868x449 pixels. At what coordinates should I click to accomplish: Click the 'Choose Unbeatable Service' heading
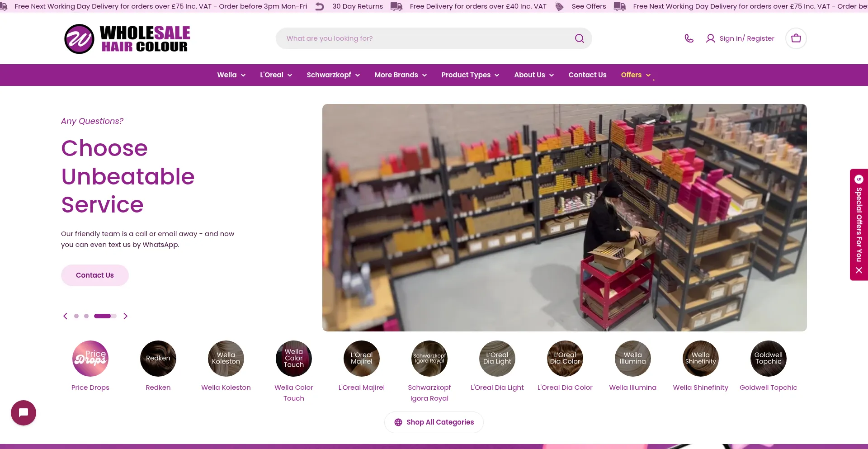128,176
